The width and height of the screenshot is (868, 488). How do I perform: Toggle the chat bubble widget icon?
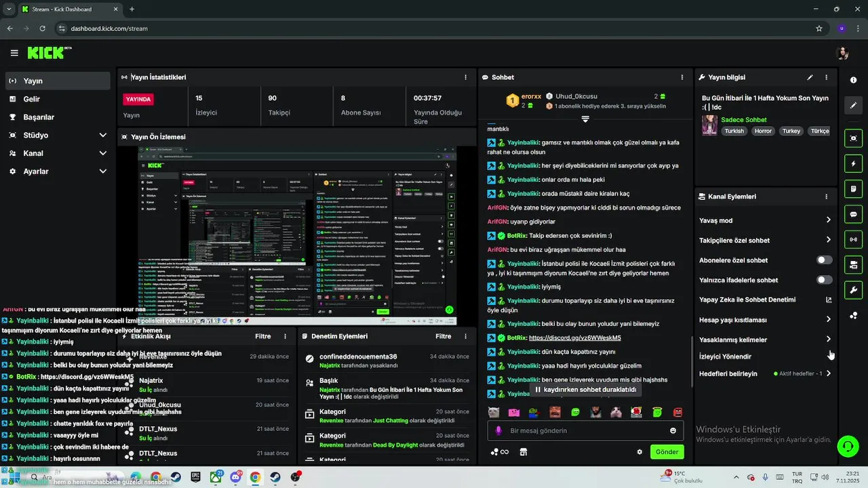(853, 214)
